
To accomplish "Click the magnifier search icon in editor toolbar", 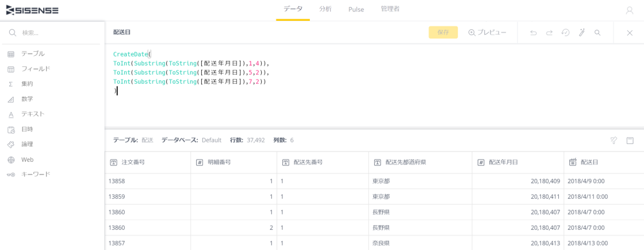I will 597,32.
